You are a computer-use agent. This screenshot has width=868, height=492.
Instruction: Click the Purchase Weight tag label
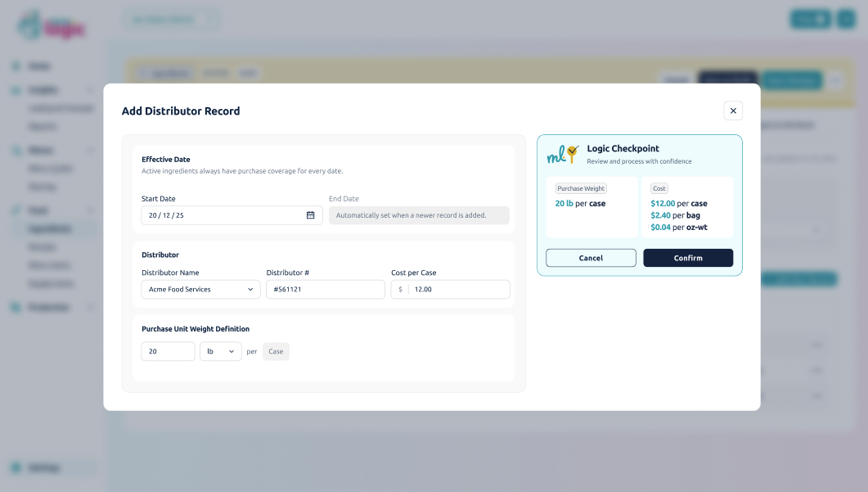(581, 188)
